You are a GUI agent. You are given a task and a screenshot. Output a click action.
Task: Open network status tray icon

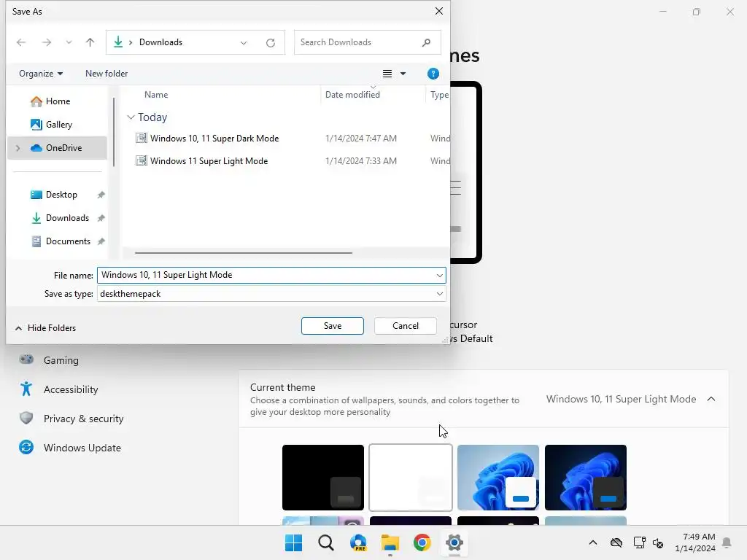tap(639, 542)
